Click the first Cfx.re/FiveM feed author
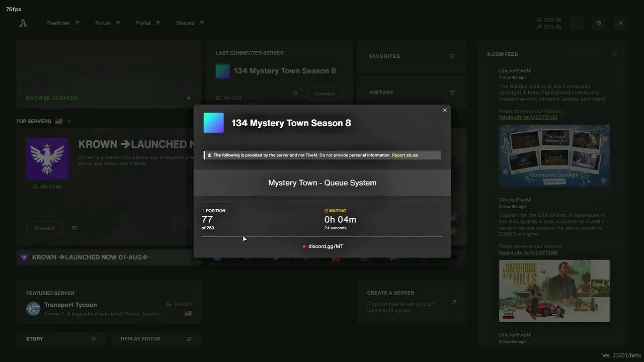 (515, 71)
